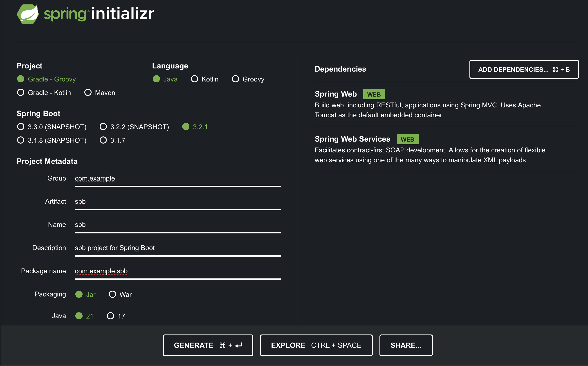The image size is (588, 366).
Task: Choose War packaging
Action: tap(120, 294)
